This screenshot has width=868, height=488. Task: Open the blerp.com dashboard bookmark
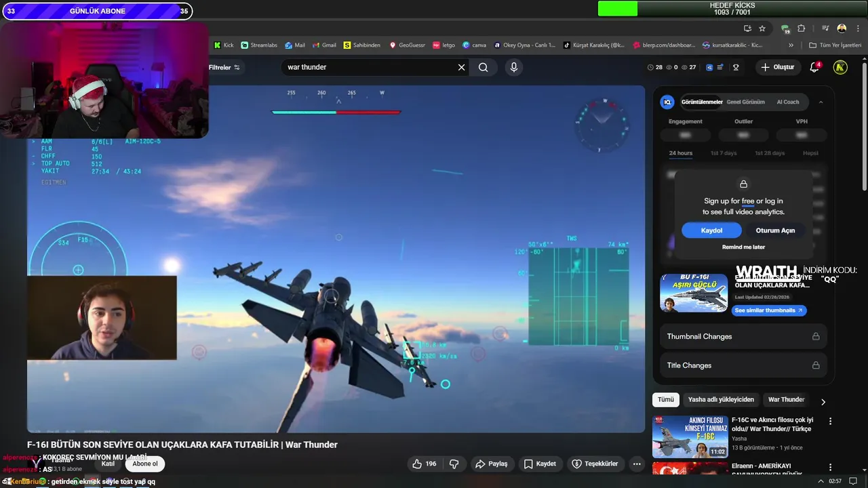[x=664, y=45]
